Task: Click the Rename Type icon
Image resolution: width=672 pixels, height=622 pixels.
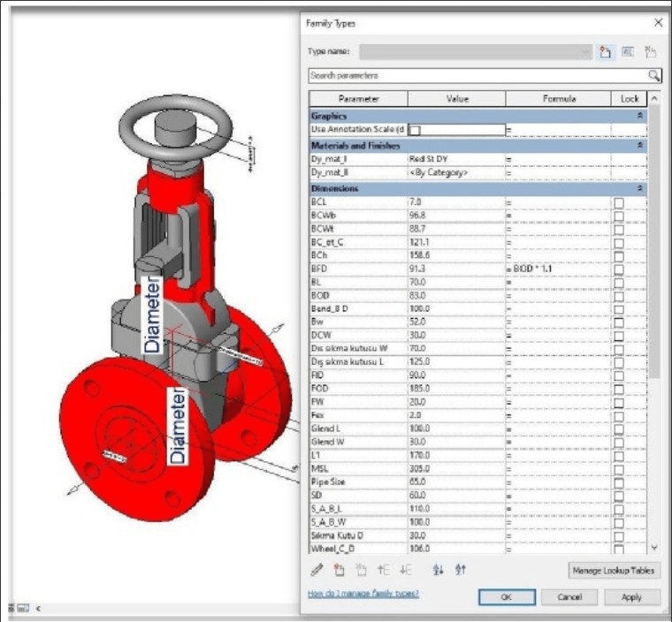Action: (629, 52)
